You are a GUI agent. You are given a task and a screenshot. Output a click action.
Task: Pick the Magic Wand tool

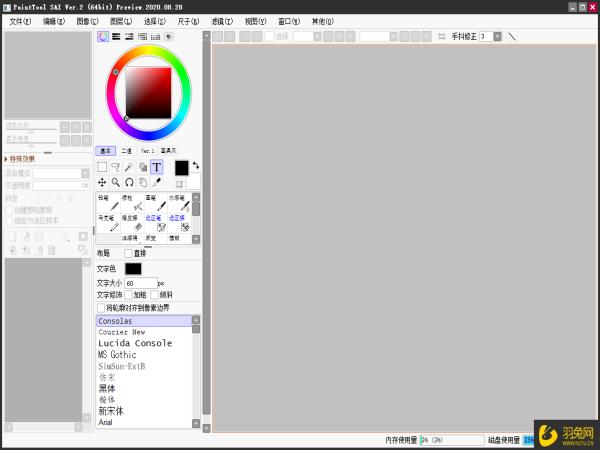pyautogui.click(x=129, y=167)
